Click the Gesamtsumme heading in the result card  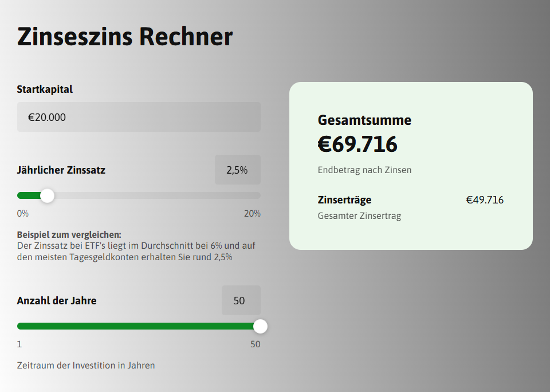364,120
